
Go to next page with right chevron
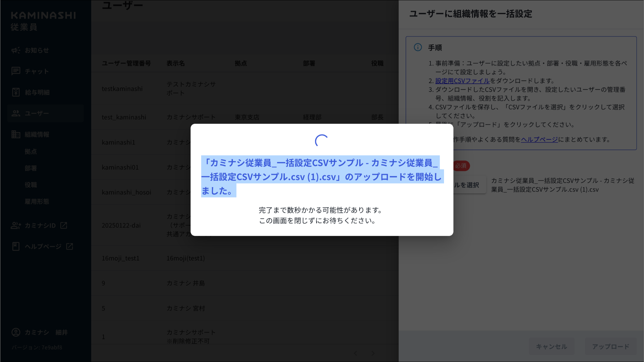pos(373,354)
